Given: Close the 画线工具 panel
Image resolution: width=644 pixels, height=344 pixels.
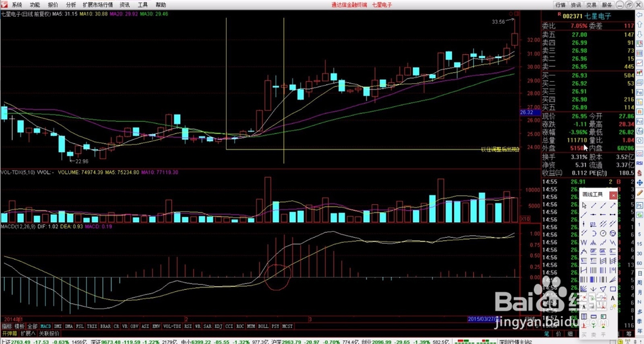Looking at the screenshot, I should (x=613, y=195).
